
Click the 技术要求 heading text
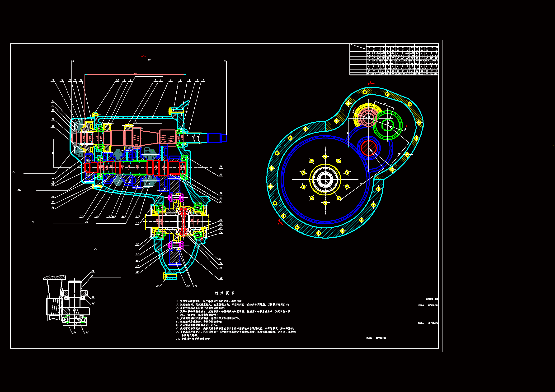(x=225, y=293)
